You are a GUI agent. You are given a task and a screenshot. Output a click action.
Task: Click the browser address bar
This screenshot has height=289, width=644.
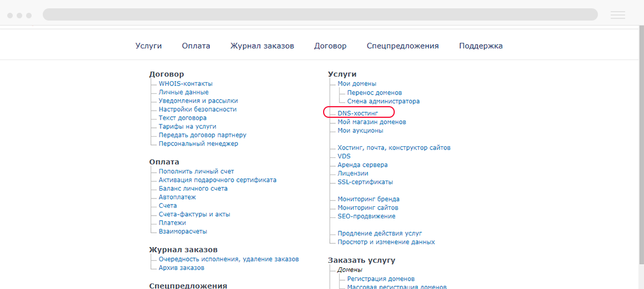click(x=320, y=14)
